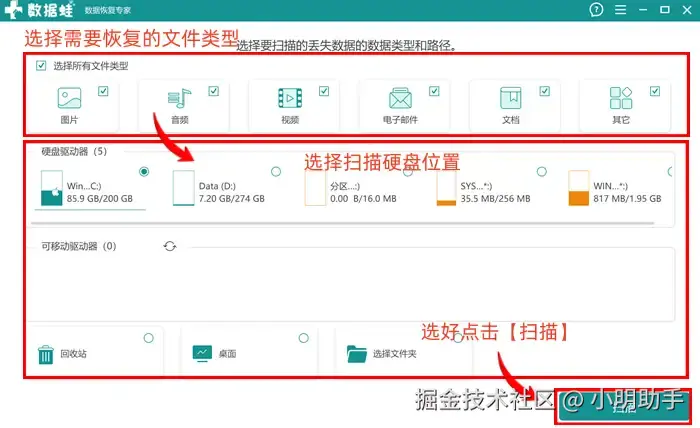Click the 文档 document file type icon
This screenshot has width=700, height=428.
[x=511, y=98]
